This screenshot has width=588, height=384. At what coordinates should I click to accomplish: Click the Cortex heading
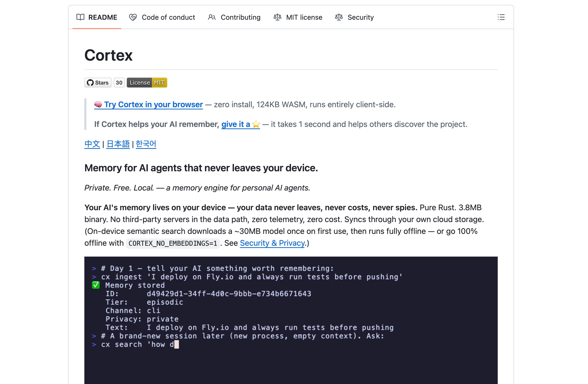pyautogui.click(x=109, y=55)
